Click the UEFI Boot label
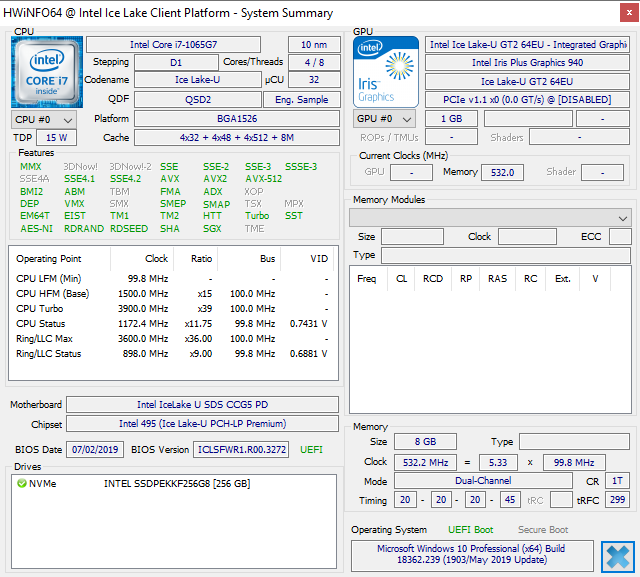 pos(471,530)
